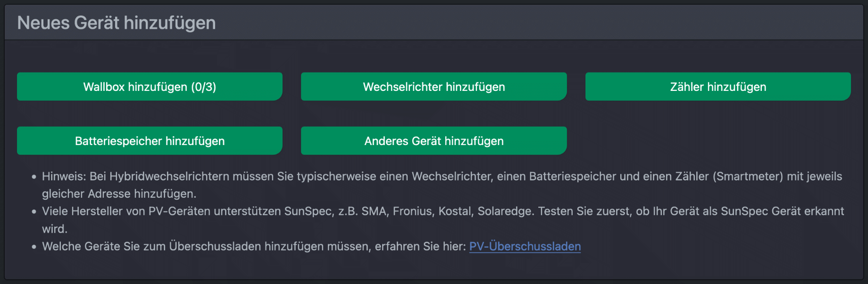This screenshot has height=284, width=868.
Task: Follow the link about PV surplus charging
Action: 525,246
